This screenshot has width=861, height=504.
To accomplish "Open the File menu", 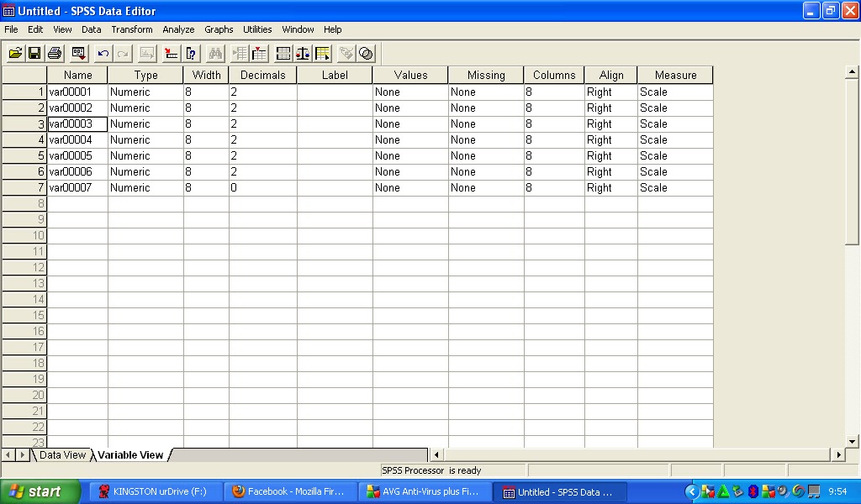I will [x=11, y=29].
